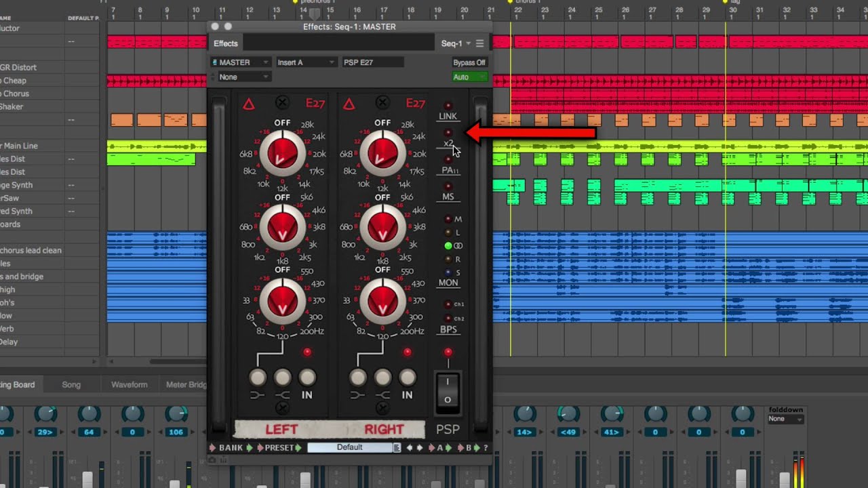Image resolution: width=868 pixels, height=488 pixels.
Task: Switch to the Song tab
Action: click(x=71, y=384)
